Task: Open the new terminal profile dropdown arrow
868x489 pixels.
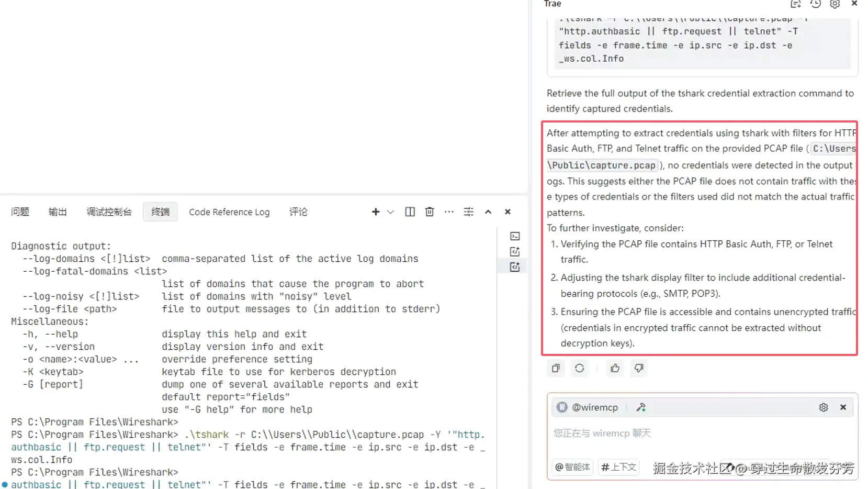Action: 390,212
